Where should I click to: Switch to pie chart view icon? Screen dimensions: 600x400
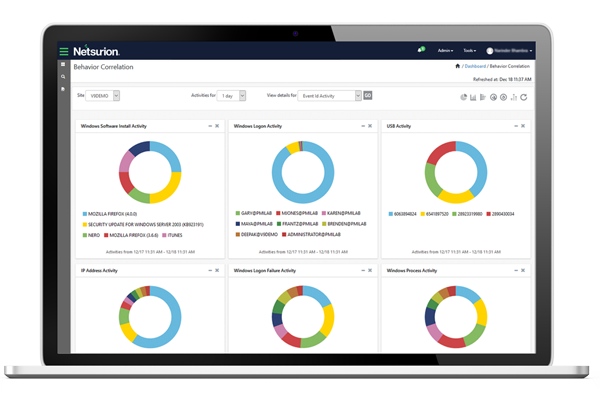[463, 97]
